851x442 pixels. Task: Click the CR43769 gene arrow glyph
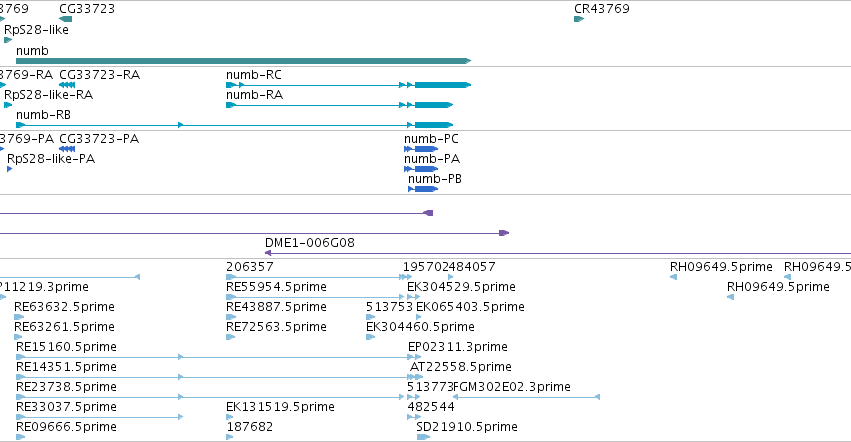pyautogui.click(x=579, y=19)
